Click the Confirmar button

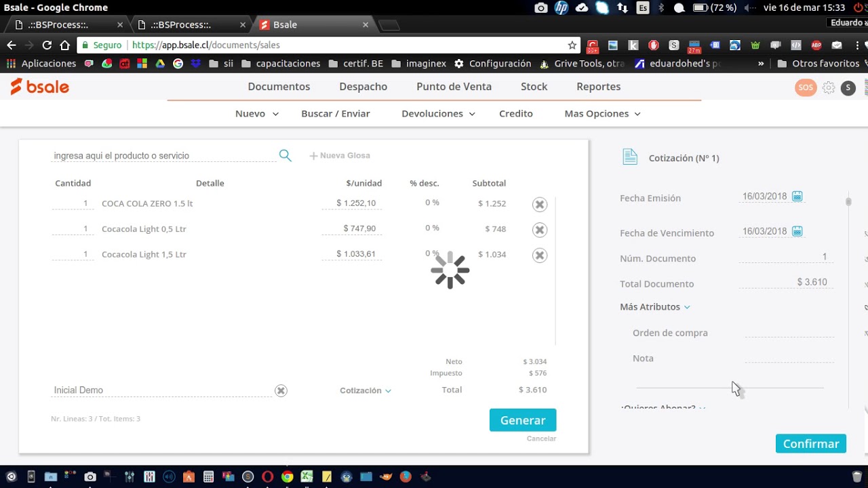pyautogui.click(x=811, y=444)
